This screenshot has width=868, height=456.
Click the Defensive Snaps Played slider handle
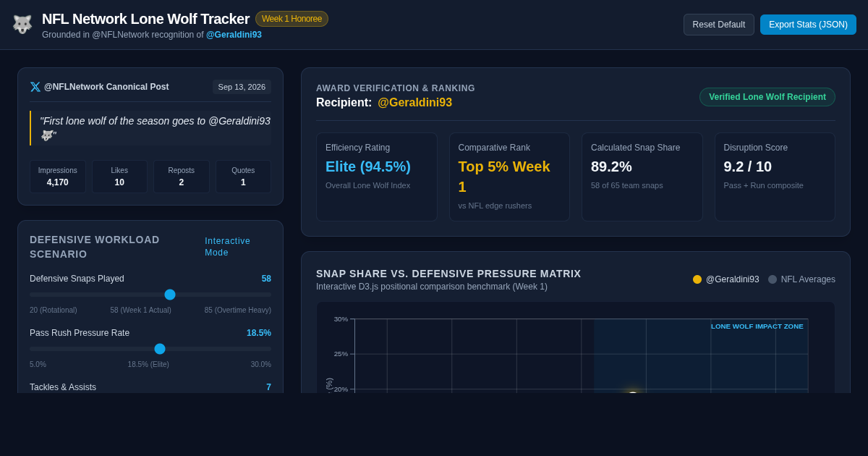click(x=170, y=295)
